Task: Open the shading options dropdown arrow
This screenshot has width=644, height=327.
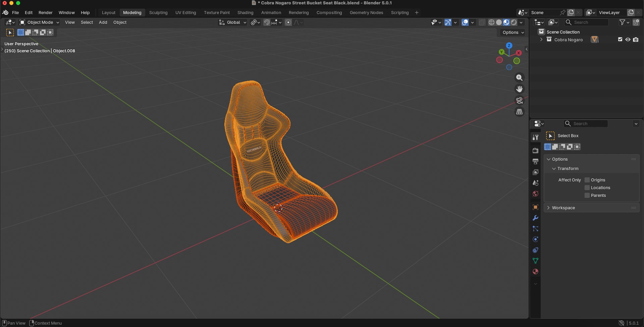Action: click(521, 22)
